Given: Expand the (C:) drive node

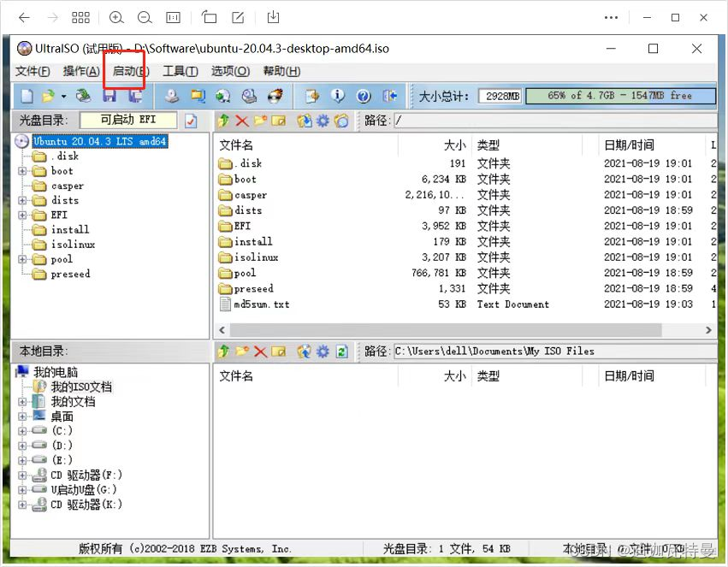Looking at the screenshot, I should pyautogui.click(x=22, y=430).
